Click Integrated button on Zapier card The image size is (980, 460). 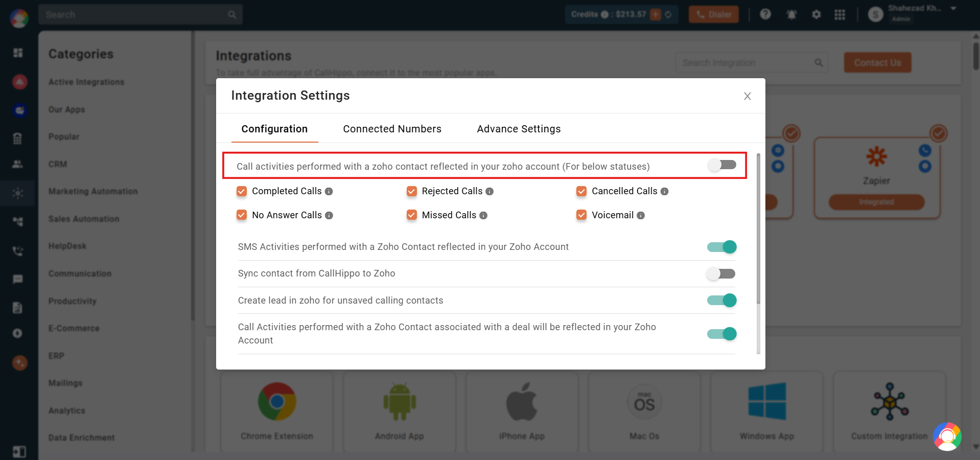pyautogui.click(x=876, y=202)
